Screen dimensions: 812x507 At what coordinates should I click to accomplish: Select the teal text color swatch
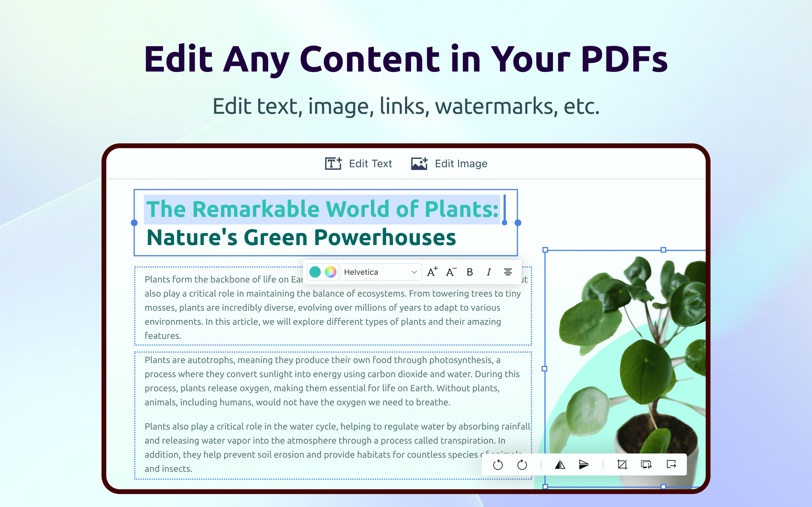point(315,272)
